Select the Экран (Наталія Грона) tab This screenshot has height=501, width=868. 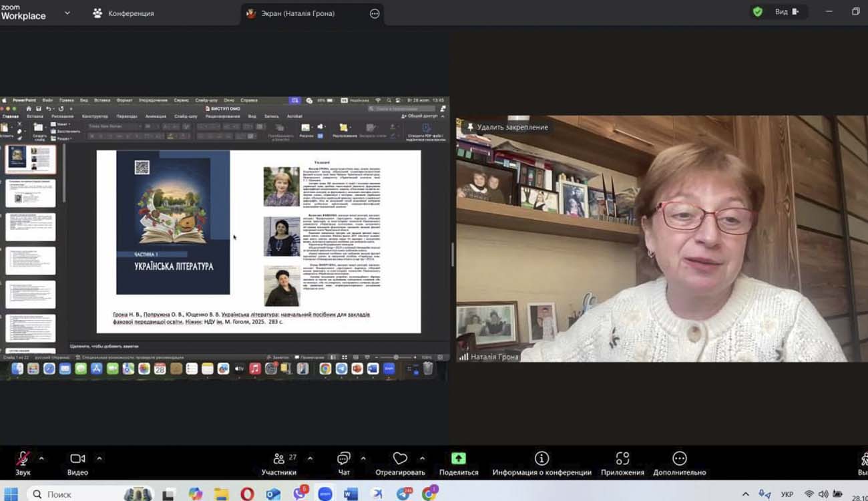coord(299,13)
